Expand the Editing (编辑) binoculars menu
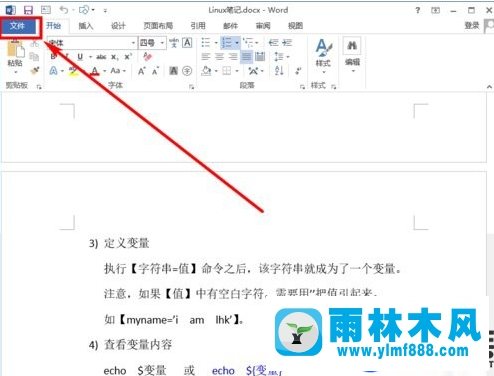 tap(352, 55)
